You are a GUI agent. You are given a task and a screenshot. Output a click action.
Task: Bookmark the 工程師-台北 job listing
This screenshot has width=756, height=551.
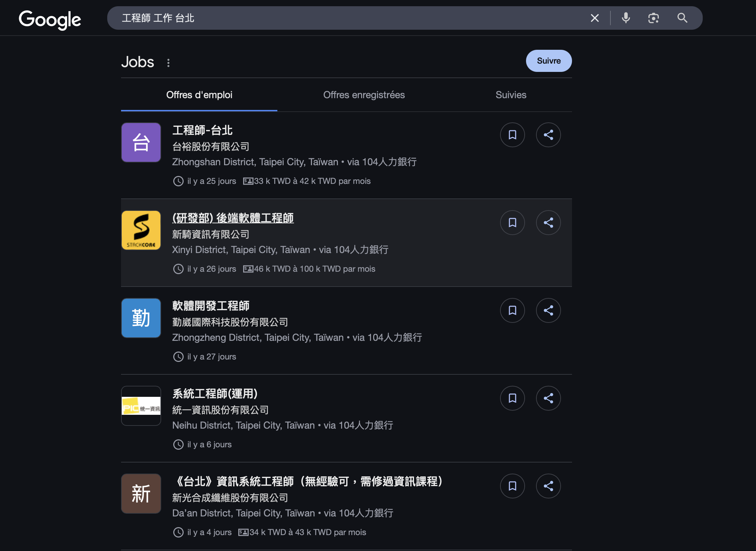[512, 135]
